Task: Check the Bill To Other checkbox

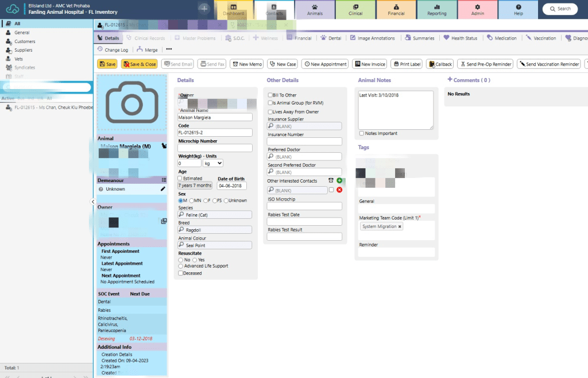Action: (270, 95)
